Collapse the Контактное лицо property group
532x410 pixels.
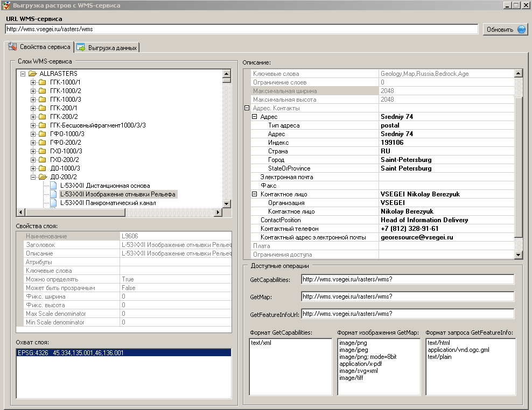[255, 194]
